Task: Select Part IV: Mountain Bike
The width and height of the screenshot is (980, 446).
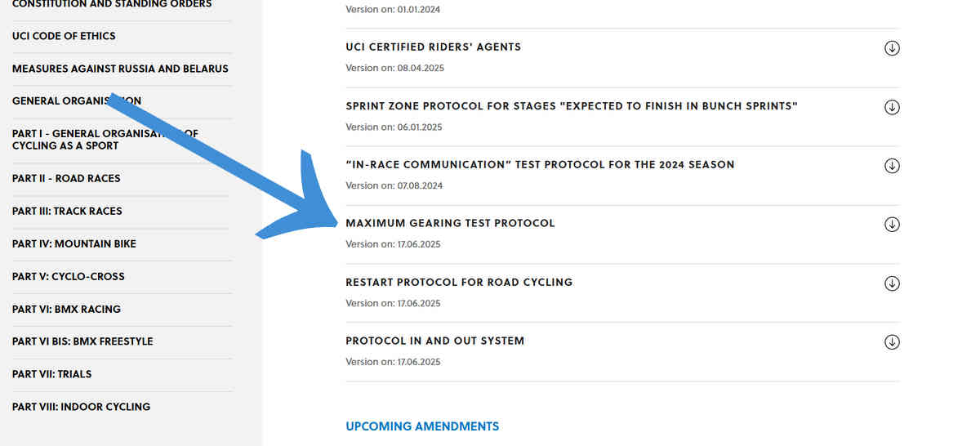Action: point(74,243)
